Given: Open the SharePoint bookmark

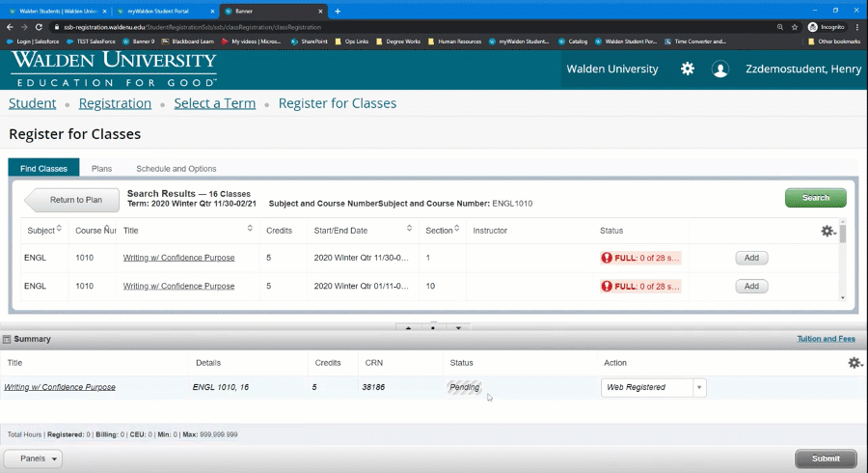Looking at the screenshot, I should (x=309, y=42).
